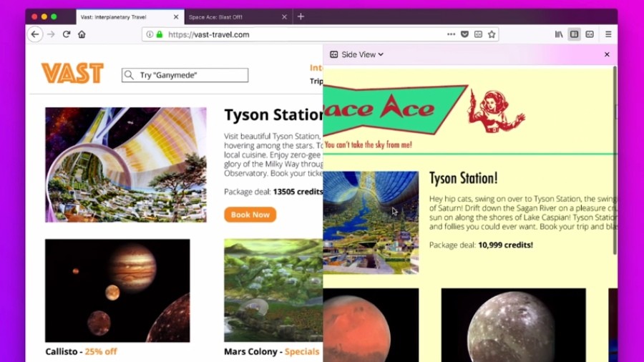The width and height of the screenshot is (644, 362).
Task: Save page to Pocket
Action: (464, 34)
